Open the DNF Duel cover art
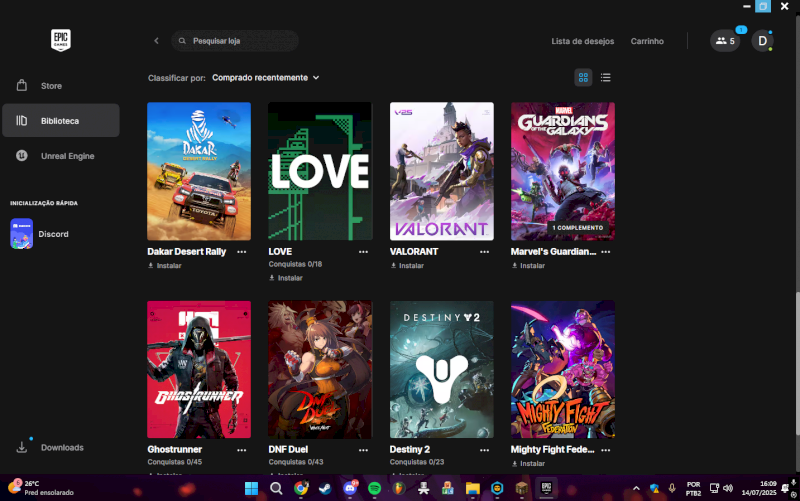 coord(320,369)
